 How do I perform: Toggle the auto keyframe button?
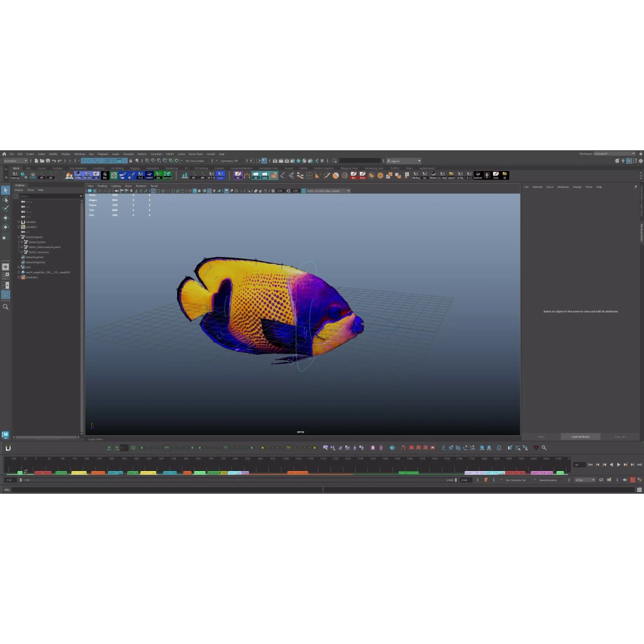coord(633,479)
